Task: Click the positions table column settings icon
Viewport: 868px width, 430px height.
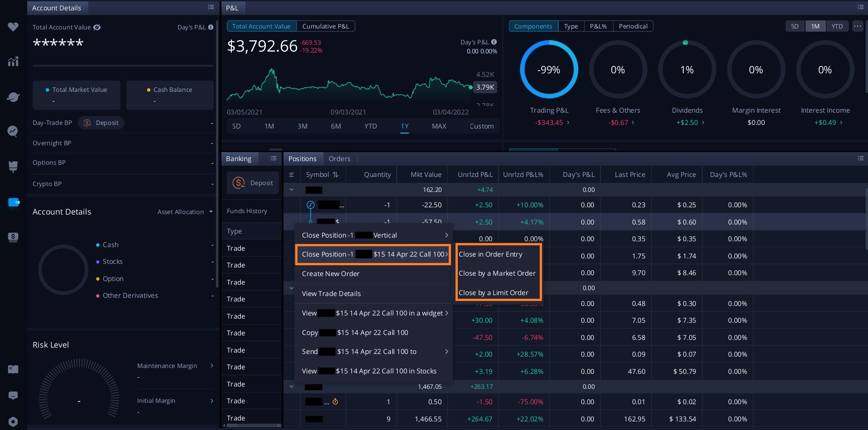Action: coord(292,175)
